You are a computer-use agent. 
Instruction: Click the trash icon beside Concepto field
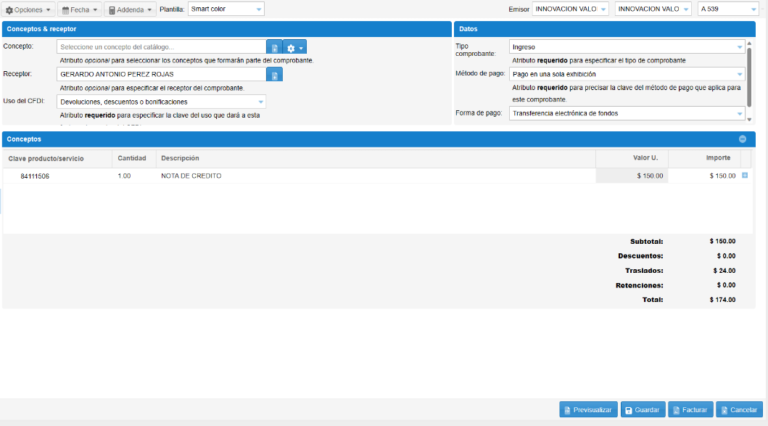[x=274, y=47]
